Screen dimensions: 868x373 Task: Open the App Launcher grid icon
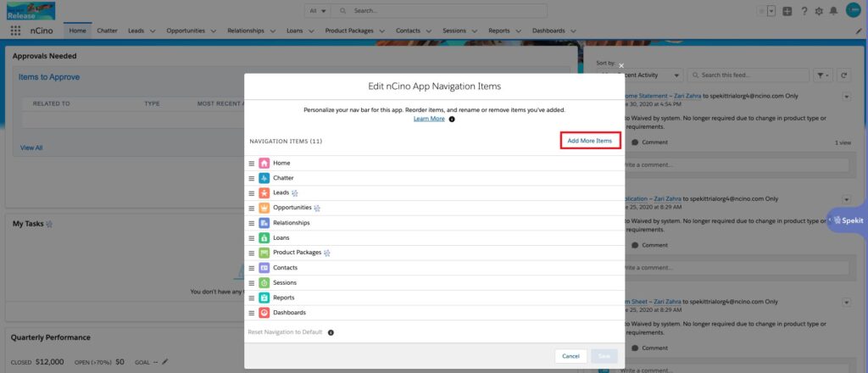pos(15,31)
